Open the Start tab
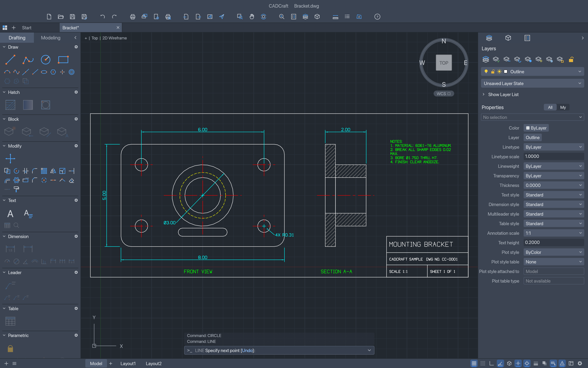The image size is (588, 368). 26,28
